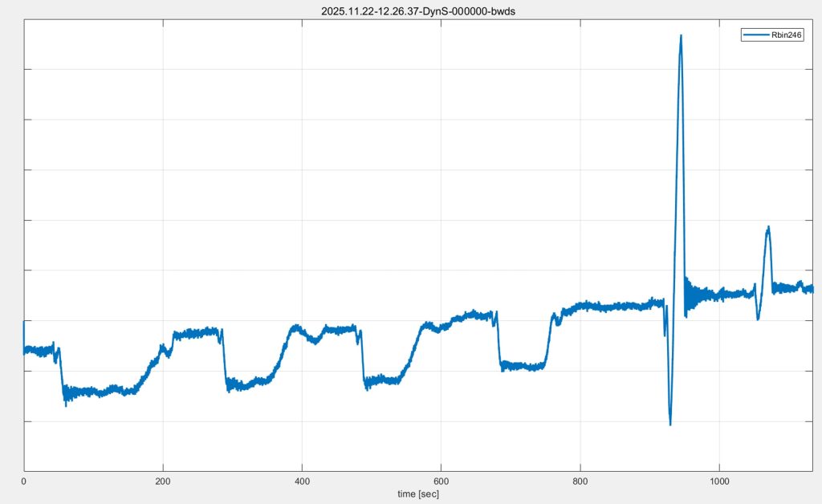This screenshot has height=504, width=822.
Task: Click the curve where it starts at time zero
Action: (x=25, y=350)
